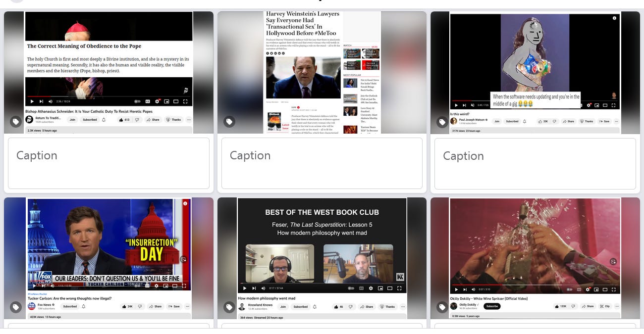
Task: Click 'How modern philosophy went mad' title text
Action: pos(267,298)
